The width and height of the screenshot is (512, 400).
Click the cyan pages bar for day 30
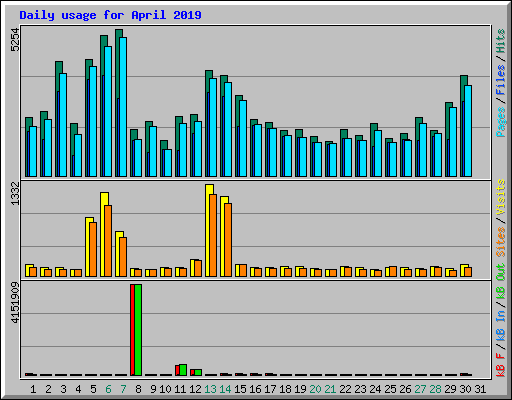(x=468, y=131)
